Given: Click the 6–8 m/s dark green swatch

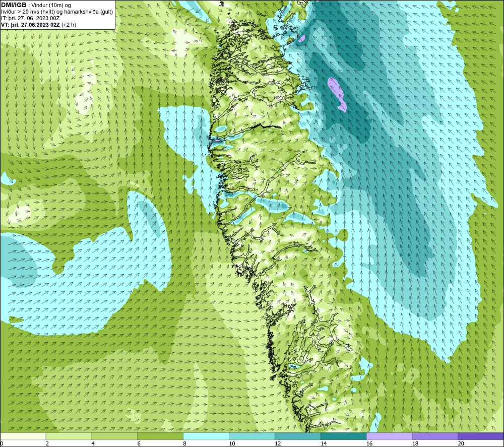Looking at the screenshot, I should (160, 436).
